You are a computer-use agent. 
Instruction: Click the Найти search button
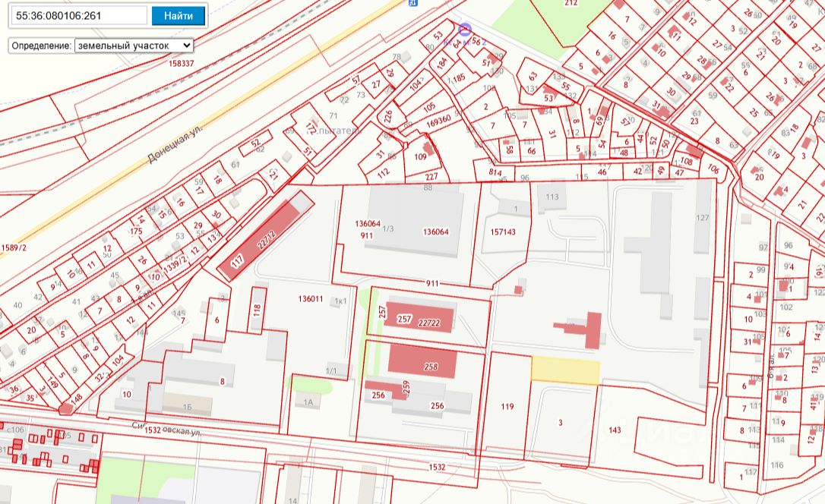coord(178,15)
